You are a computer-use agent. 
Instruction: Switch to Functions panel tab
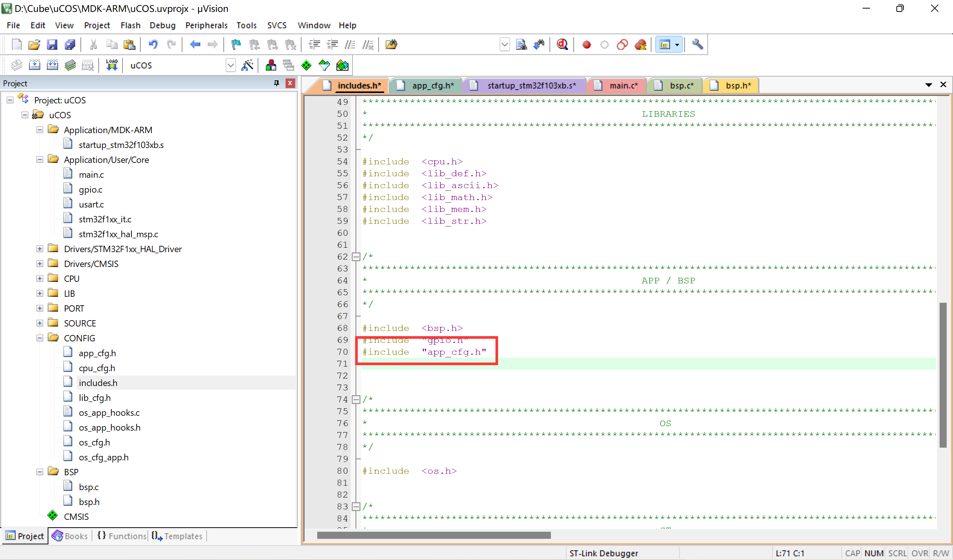click(122, 536)
